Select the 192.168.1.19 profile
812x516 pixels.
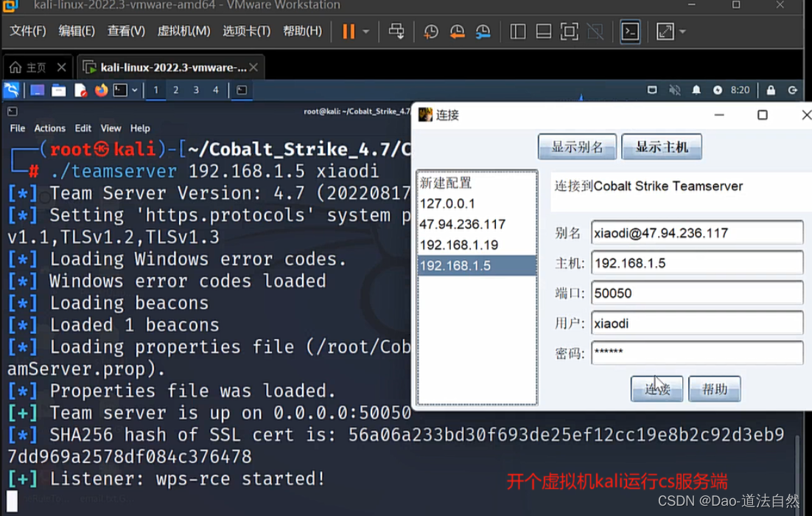[477, 245]
